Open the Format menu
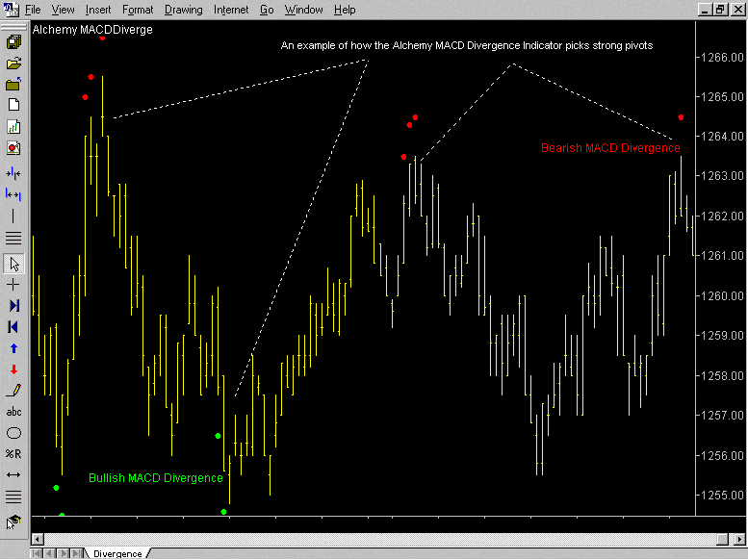 click(138, 10)
